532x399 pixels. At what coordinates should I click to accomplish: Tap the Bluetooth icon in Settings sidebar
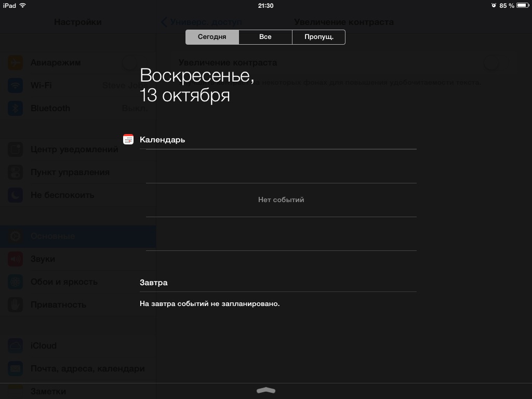(x=15, y=109)
